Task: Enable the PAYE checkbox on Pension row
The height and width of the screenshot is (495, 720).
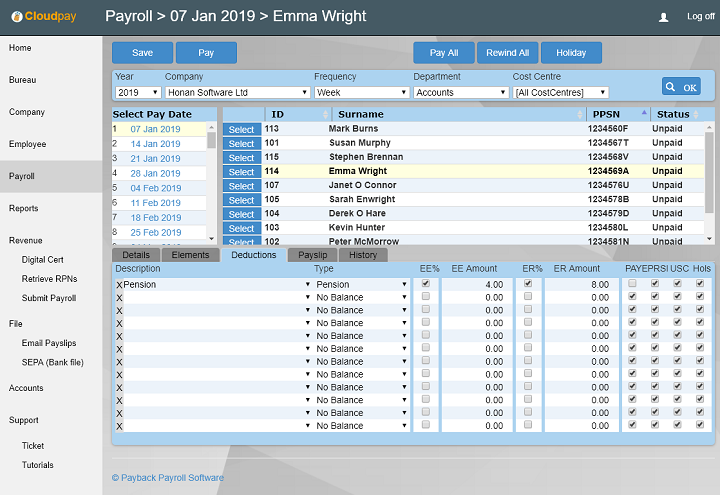Action: [632, 284]
